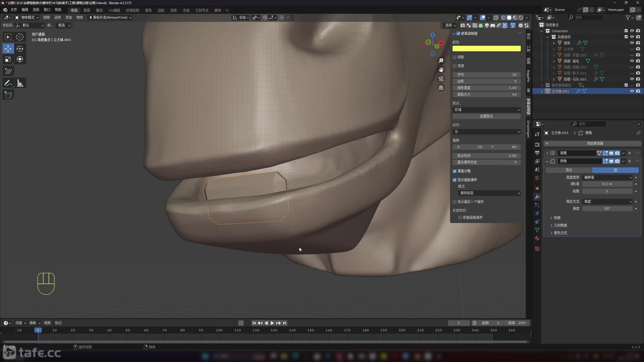The height and width of the screenshot is (362, 644).
Task: Hide 高模-眉毛 object in viewport
Action: click(632, 61)
